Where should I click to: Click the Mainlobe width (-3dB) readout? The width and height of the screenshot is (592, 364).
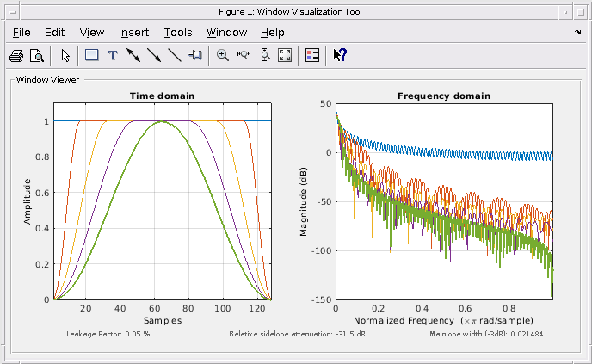[x=486, y=334]
